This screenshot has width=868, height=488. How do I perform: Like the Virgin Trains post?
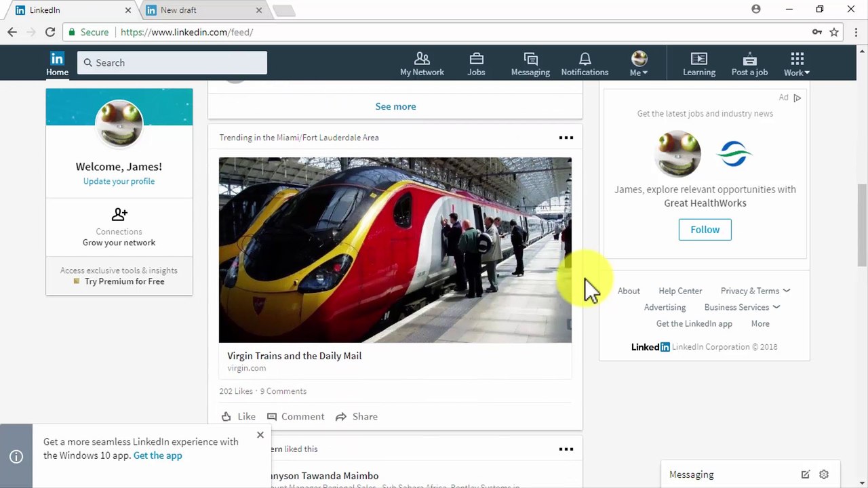click(239, 416)
